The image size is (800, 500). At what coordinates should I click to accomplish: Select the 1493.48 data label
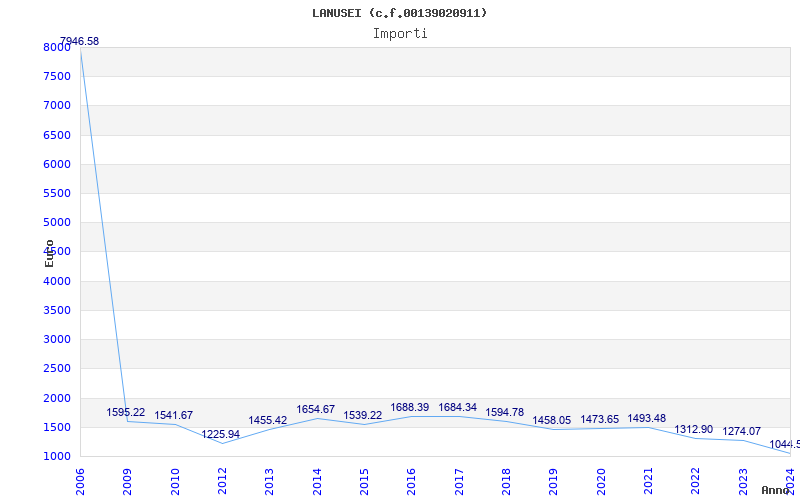646,418
